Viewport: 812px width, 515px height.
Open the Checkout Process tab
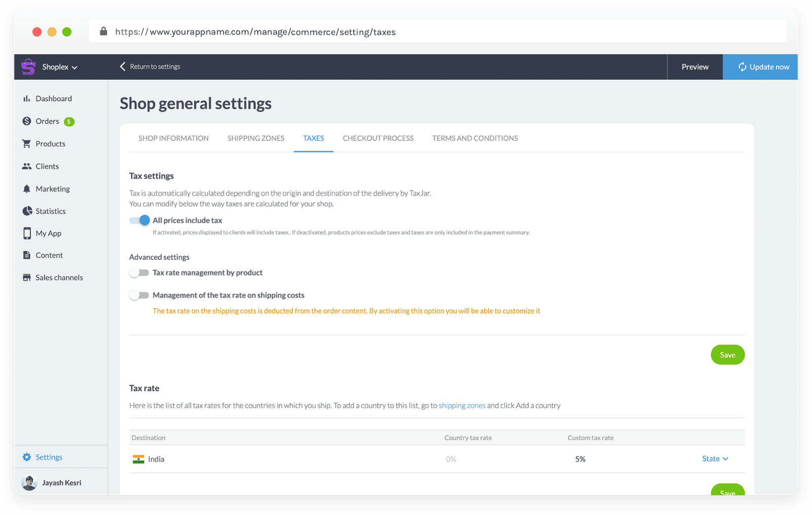pyautogui.click(x=378, y=138)
